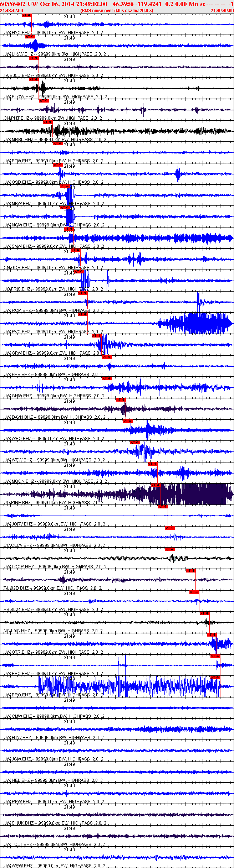Select the UW.HTW.EHZ station label

pyautogui.click(x=54, y=738)
